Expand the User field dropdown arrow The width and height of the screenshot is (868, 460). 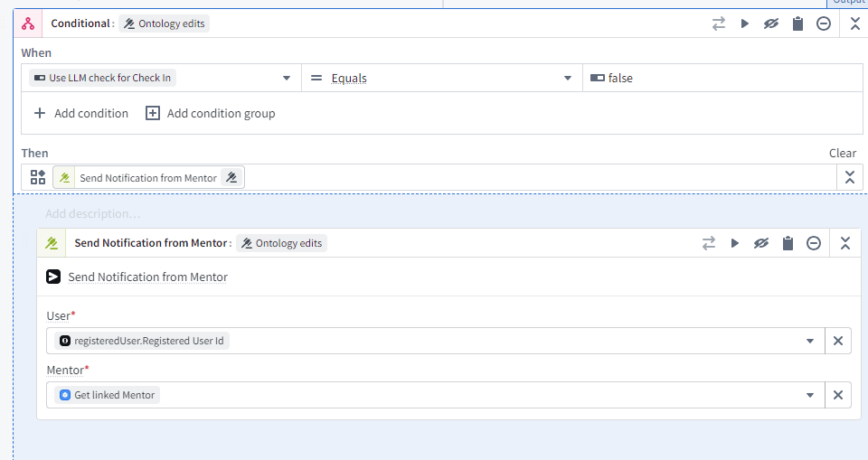[x=809, y=342]
